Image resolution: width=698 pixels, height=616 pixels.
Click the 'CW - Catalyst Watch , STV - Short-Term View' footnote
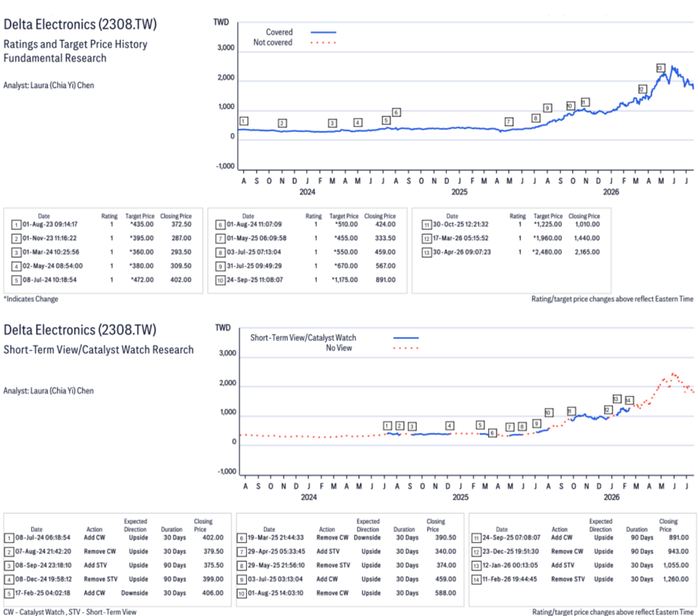click(x=70, y=612)
